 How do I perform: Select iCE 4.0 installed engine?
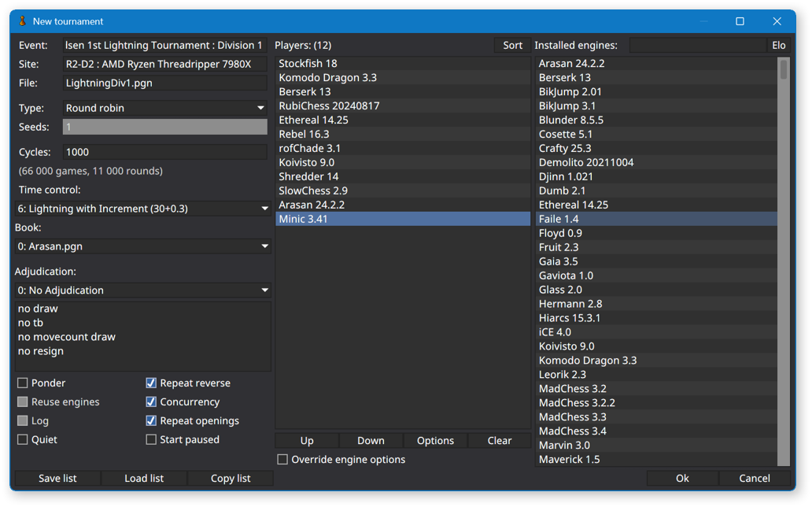pos(656,331)
